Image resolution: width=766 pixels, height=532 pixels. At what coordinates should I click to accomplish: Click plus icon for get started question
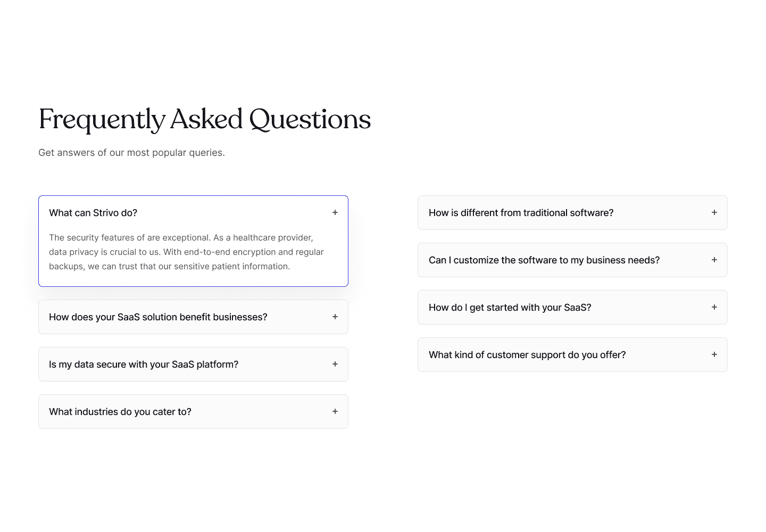(714, 307)
